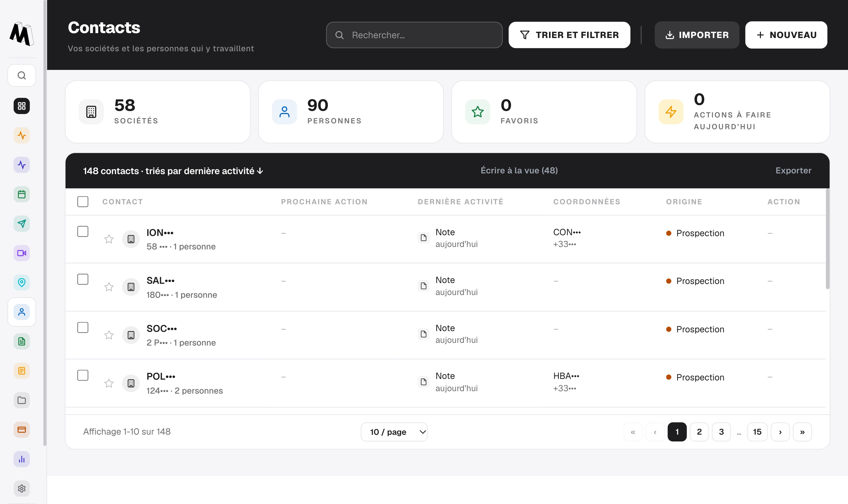The image size is (848, 504).
Task: Open the 10 / page dropdown
Action: pos(394,432)
